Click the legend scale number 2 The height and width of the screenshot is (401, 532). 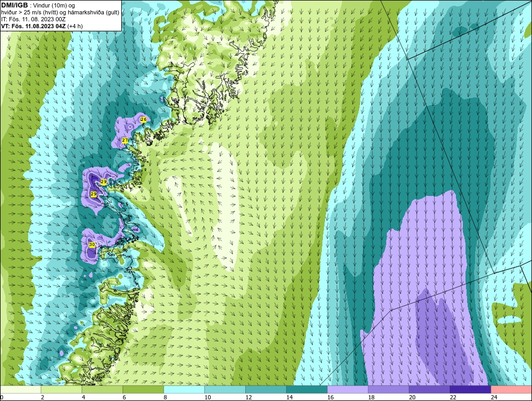click(x=43, y=397)
